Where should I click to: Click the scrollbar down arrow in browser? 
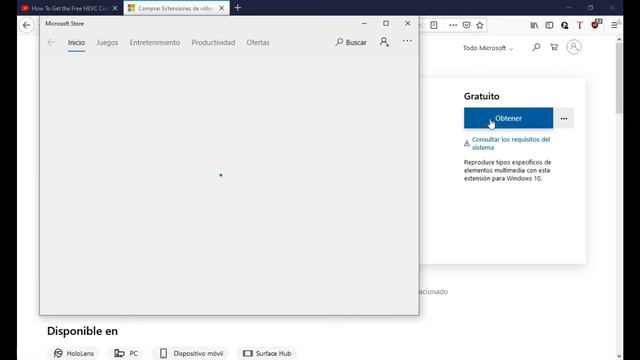(x=619, y=356)
